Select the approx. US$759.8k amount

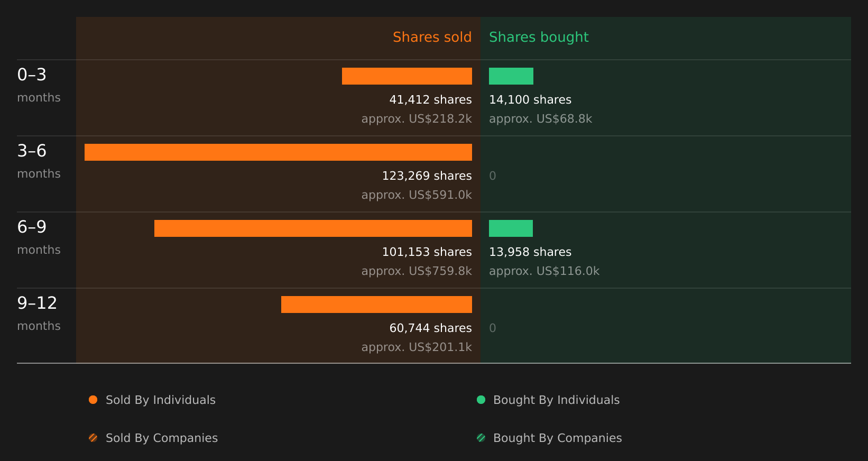(417, 271)
